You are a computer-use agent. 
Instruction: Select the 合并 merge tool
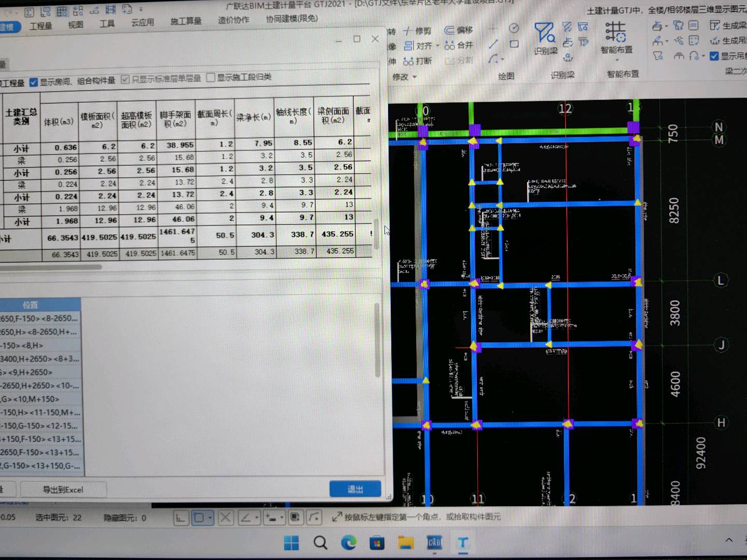click(x=459, y=45)
